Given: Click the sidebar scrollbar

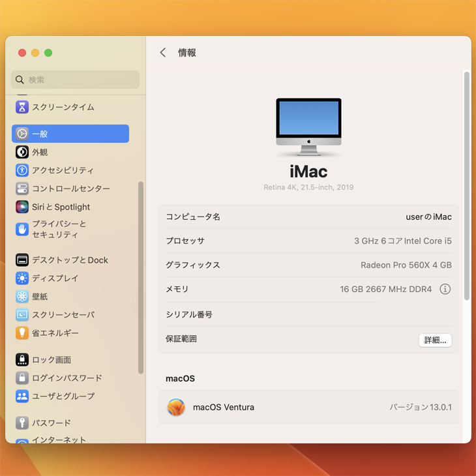Looking at the screenshot, I should pyautogui.click(x=141, y=278).
